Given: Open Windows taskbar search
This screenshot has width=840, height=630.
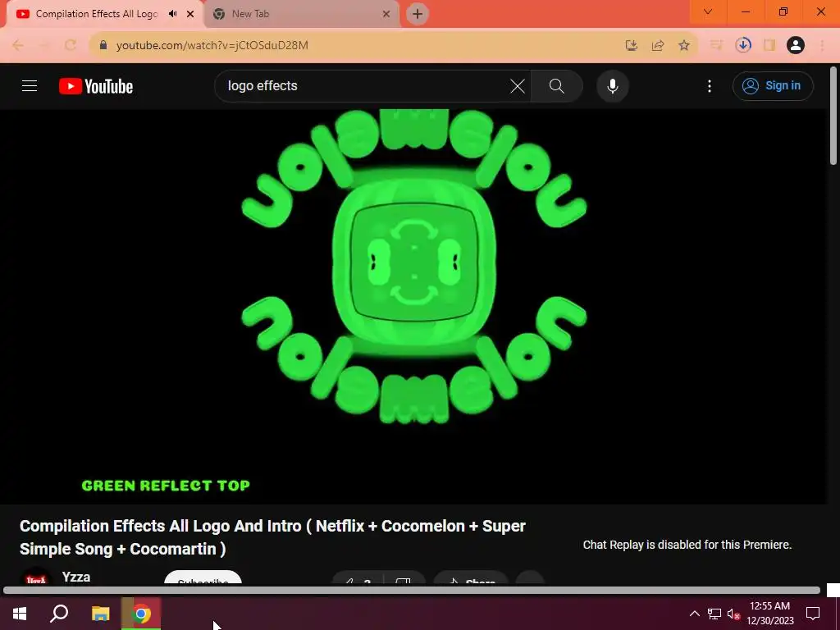Looking at the screenshot, I should 59,614.
